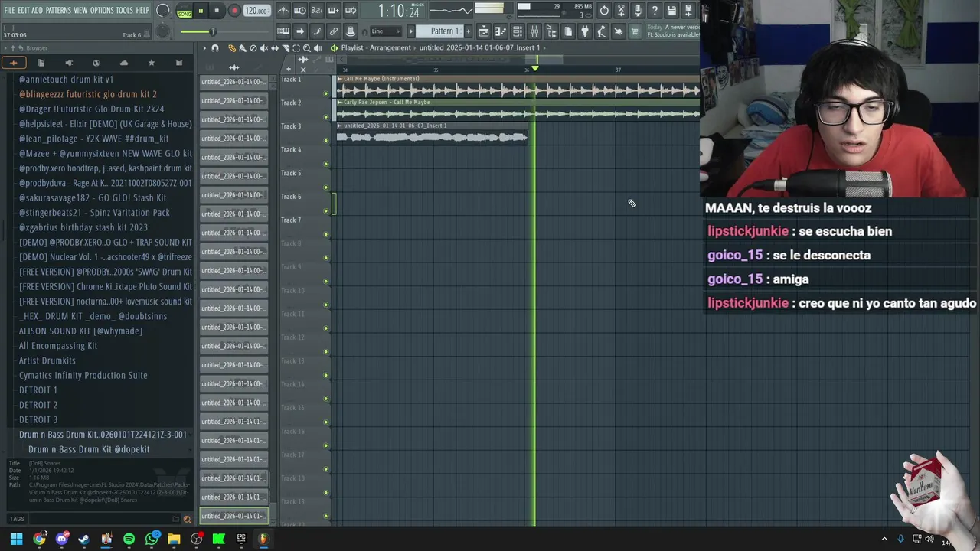Viewport: 980px width, 551px height.
Task: Expand Cymatics Infinity Production Suite folder
Action: pyautogui.click(x=83, y=375)
